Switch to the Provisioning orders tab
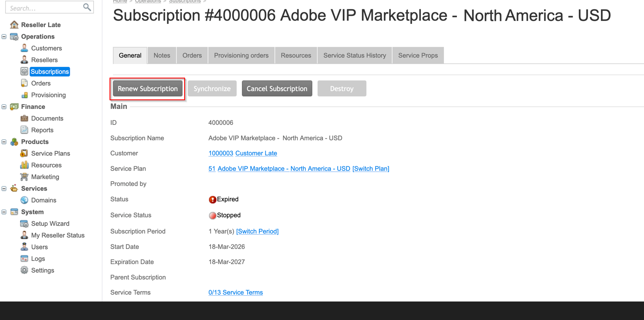The height and width of the screenshot is (320, 644). pos(241,55)
